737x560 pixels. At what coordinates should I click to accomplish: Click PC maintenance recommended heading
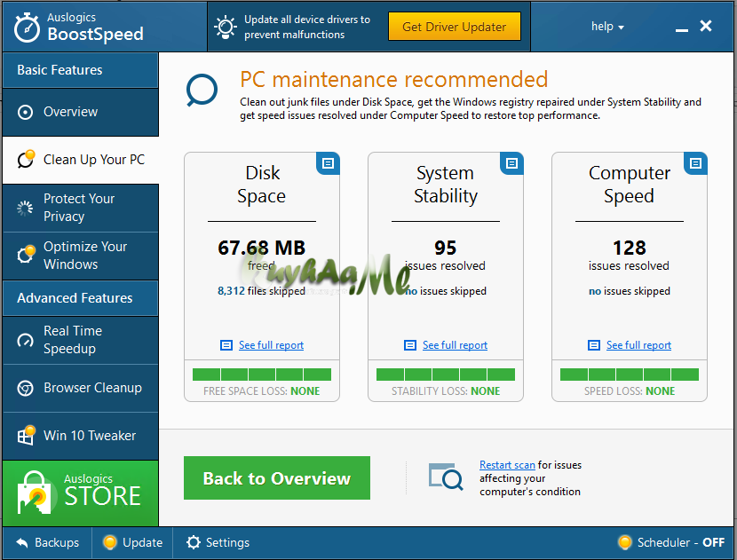[394, 79]
